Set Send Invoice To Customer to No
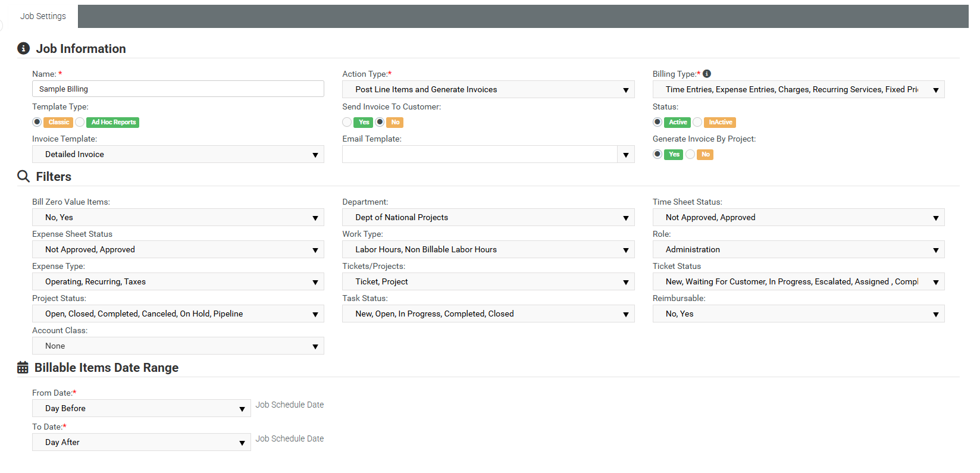 tap(380, 122)
